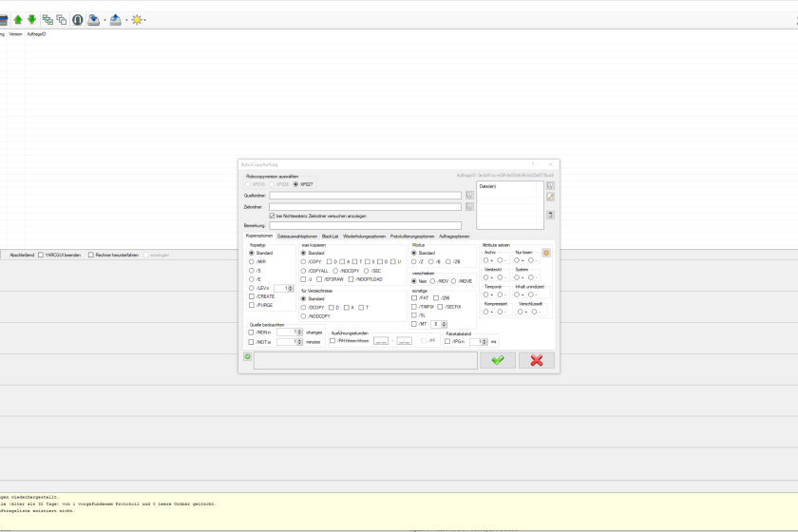Click the yellow sun toolbar icon

(137, 20)
